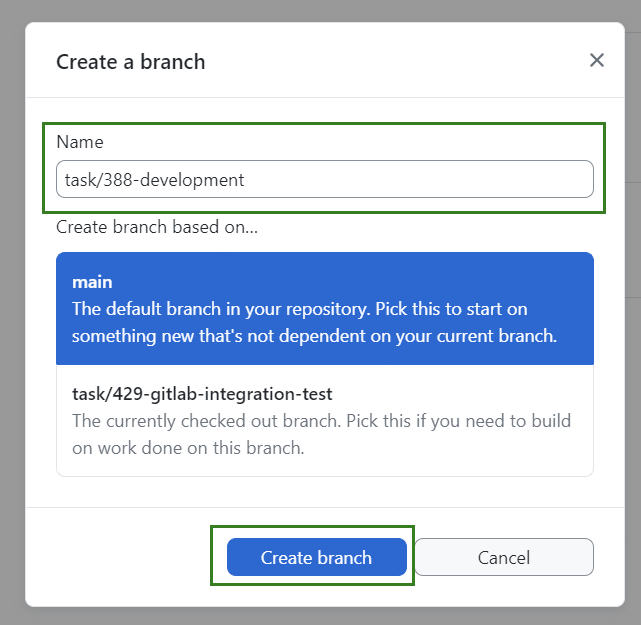The width and height of the screenshot is (641, 625).
Task: Click the branch Name input field
Action: [324, 180]
